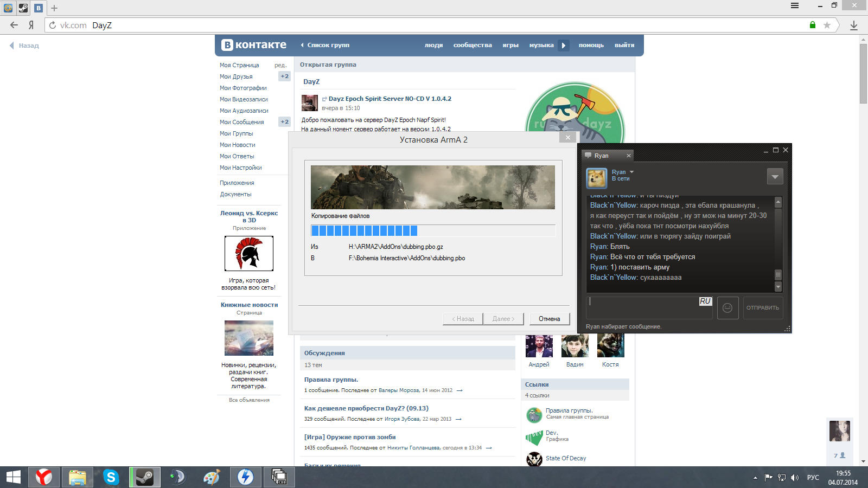
Task: Open the chat options dropdown button
Action: tap(775, 176)
